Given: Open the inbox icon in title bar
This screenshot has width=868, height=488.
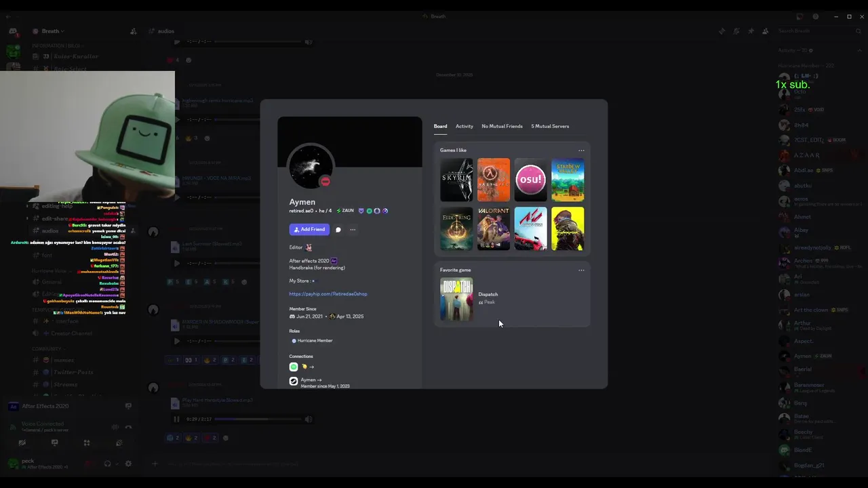Looking at the screenshot, I should 800,16.
